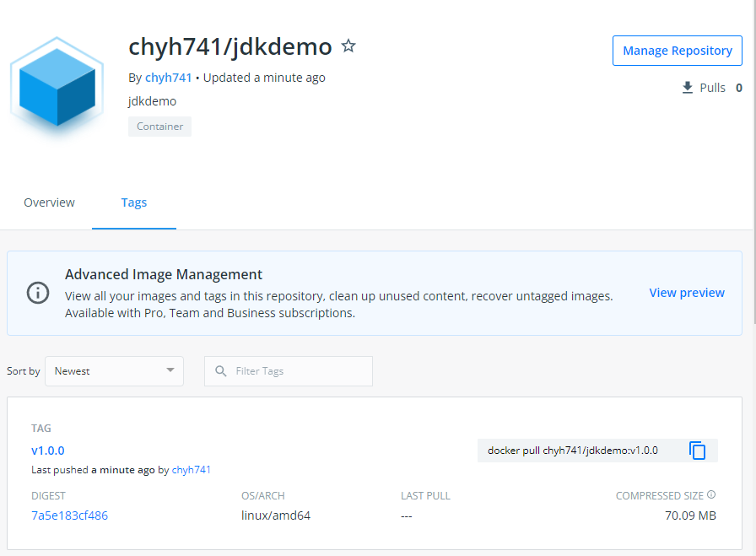Focus the Filter Tags input field
The height and width of the screenshot is (556, 756).
point(289,371)
